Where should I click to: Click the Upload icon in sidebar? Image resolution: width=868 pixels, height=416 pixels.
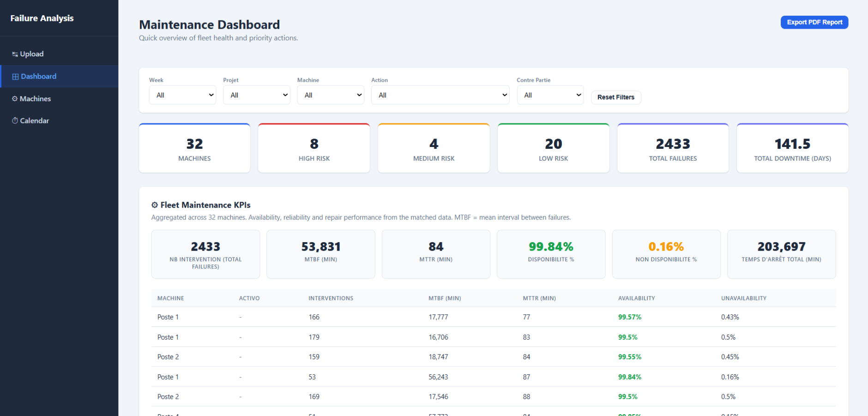[x=15, y=54]
